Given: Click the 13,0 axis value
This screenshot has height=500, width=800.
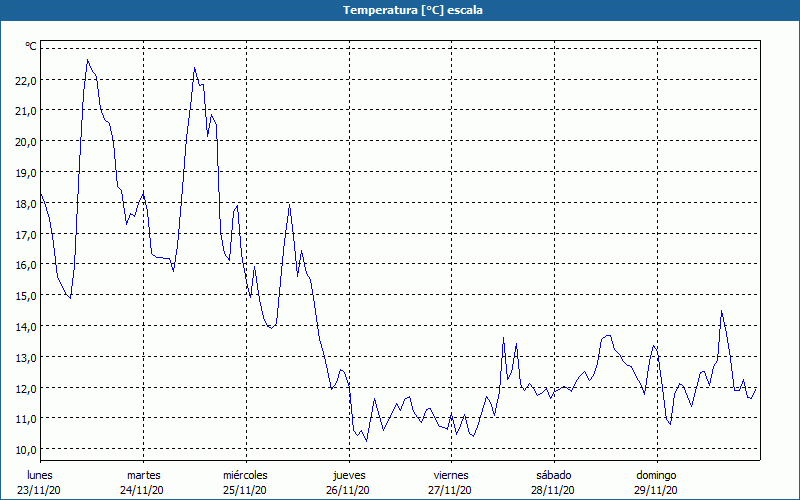Looking at the screenshot, I should click(26, 358).
